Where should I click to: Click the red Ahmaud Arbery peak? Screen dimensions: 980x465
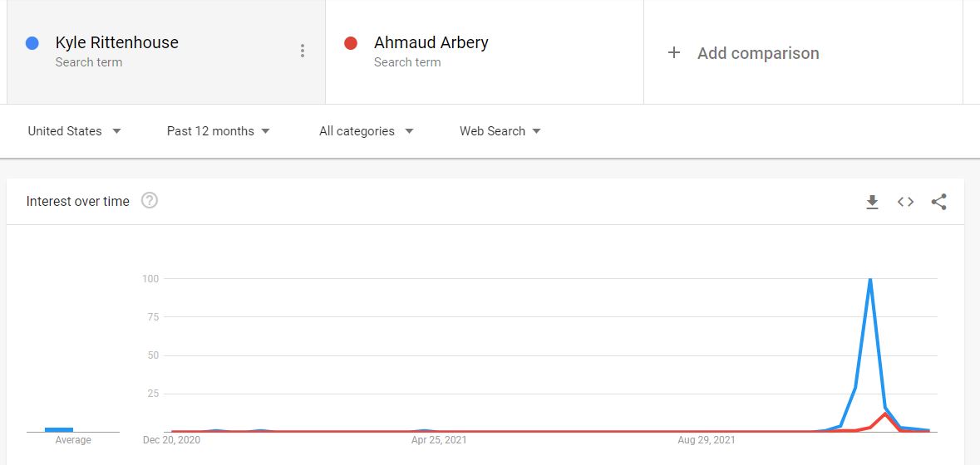click(x=885, y=414)
